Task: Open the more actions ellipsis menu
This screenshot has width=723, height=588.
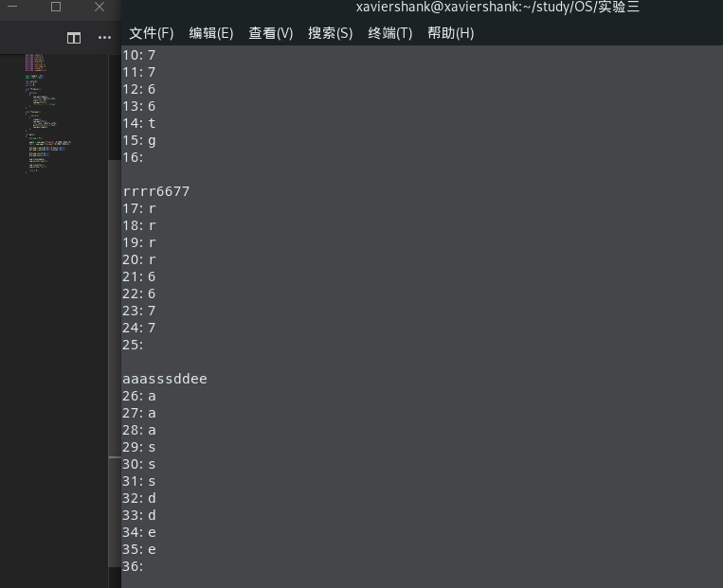Action: pos(104,38)
